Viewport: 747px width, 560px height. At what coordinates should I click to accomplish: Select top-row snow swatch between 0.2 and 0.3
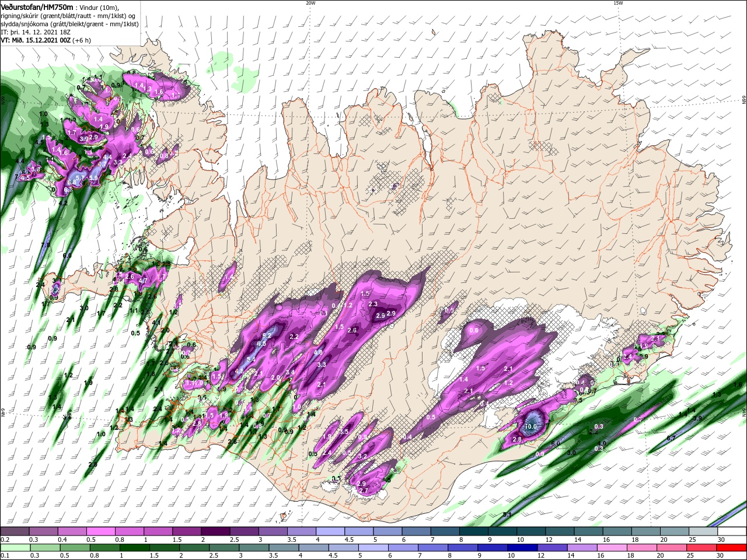point(15,531)
